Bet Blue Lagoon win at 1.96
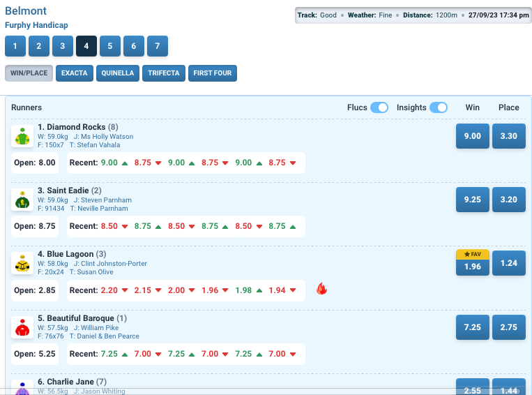This screenshot has height=395, width=532. click(x=472, y=267)
